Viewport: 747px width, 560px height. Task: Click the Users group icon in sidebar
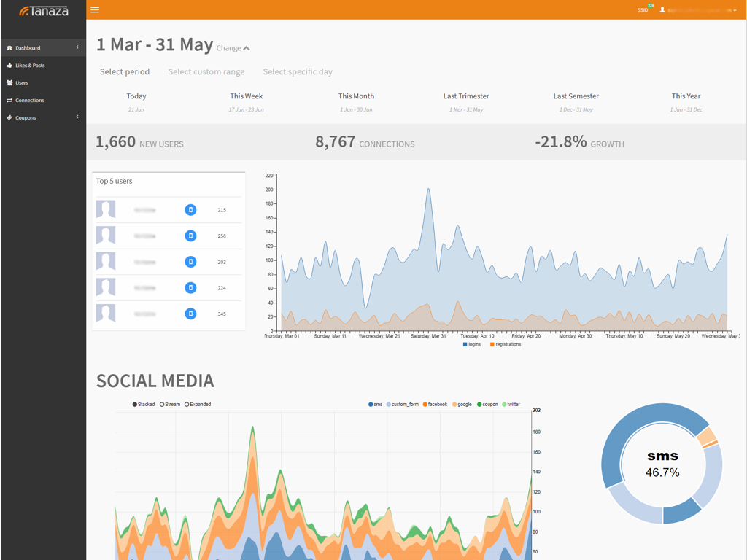pos(9,83)
